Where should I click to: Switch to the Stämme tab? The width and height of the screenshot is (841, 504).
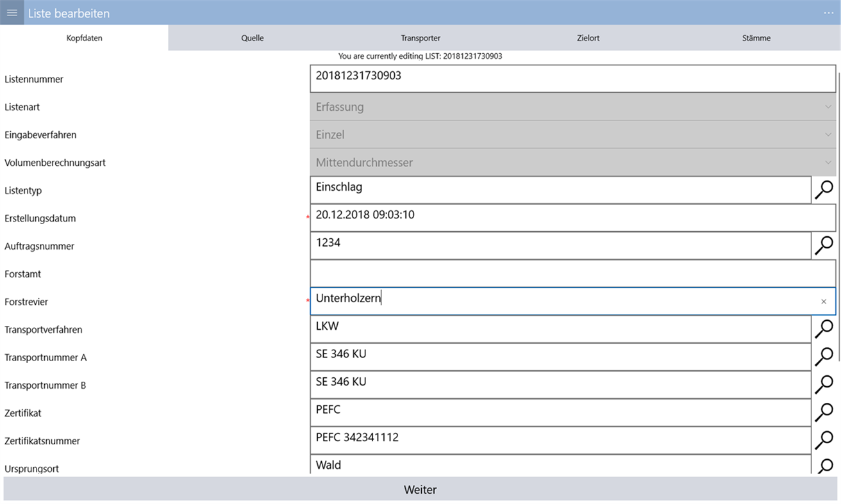click(756, 38)
